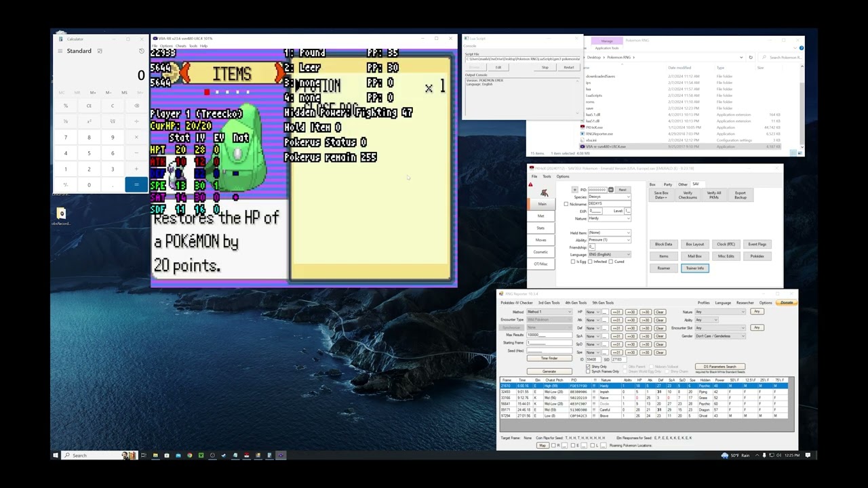This screenshot has width=868, height=488.
Task: Switch to the Party tab in PKHeX
Action: (668, 184)
